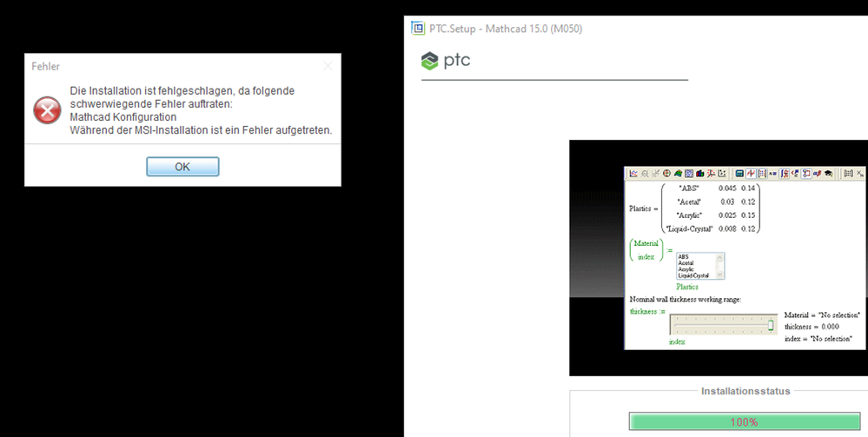Click the ptc logo in setup window
Viewport: 868px width, 437px height.
pyautogui.click(x=447, y=60)
